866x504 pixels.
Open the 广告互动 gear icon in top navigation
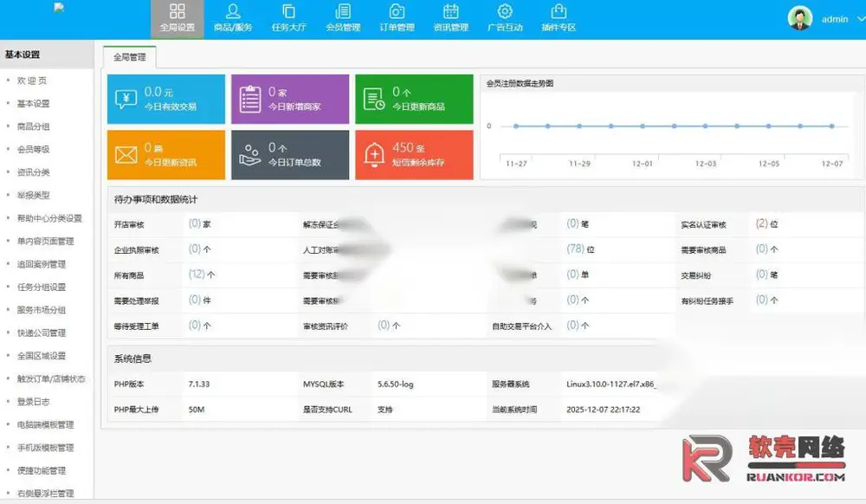click(505, 11)
